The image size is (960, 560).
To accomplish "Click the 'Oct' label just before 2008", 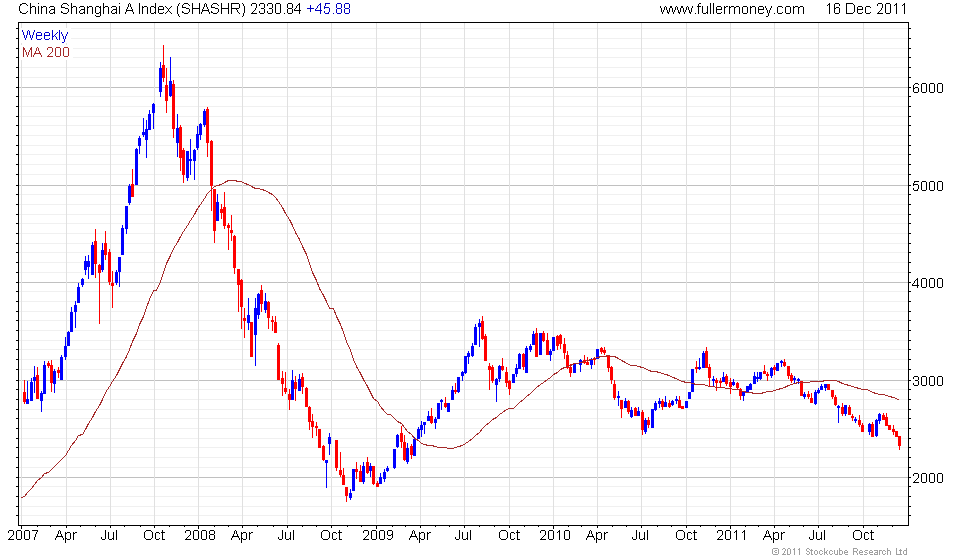I will coord(154,536).
